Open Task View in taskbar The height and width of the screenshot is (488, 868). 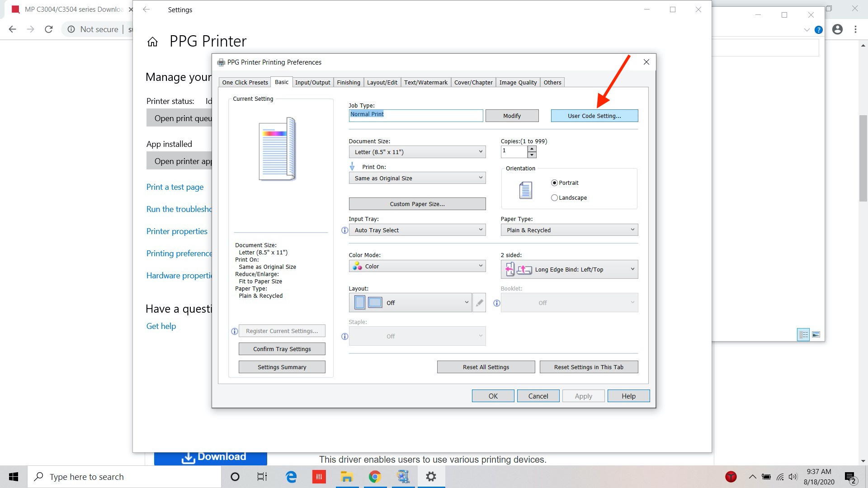[262, 477]
